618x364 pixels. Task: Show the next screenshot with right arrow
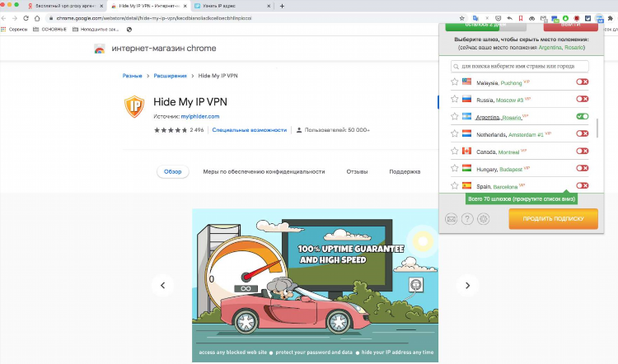pyautogui.click(x=467, y=285)
